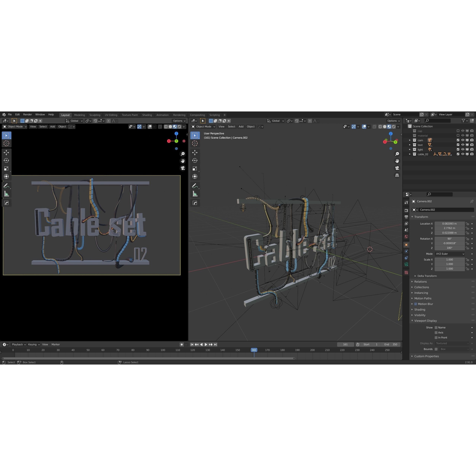Activate the Rotate tool in the toolbar
Image resolution: width=476 pixels, height=476 pixels.
pos(6,160)
